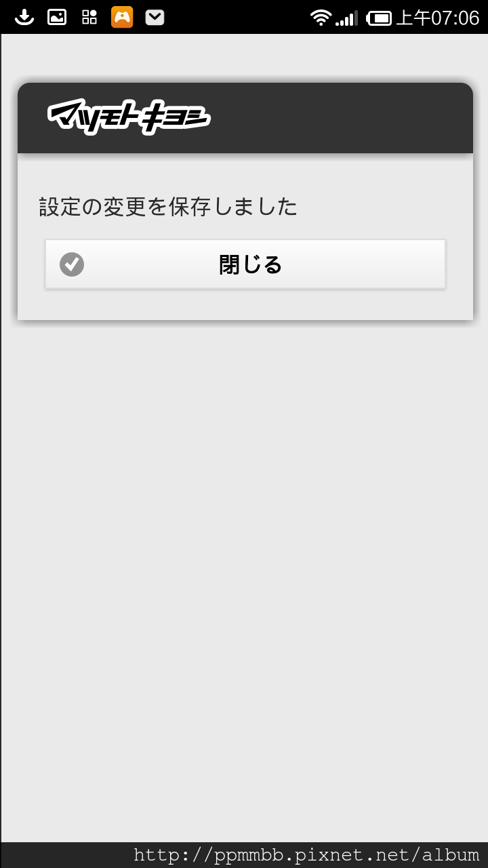Tap the download notification icon

tap(24, 17)
